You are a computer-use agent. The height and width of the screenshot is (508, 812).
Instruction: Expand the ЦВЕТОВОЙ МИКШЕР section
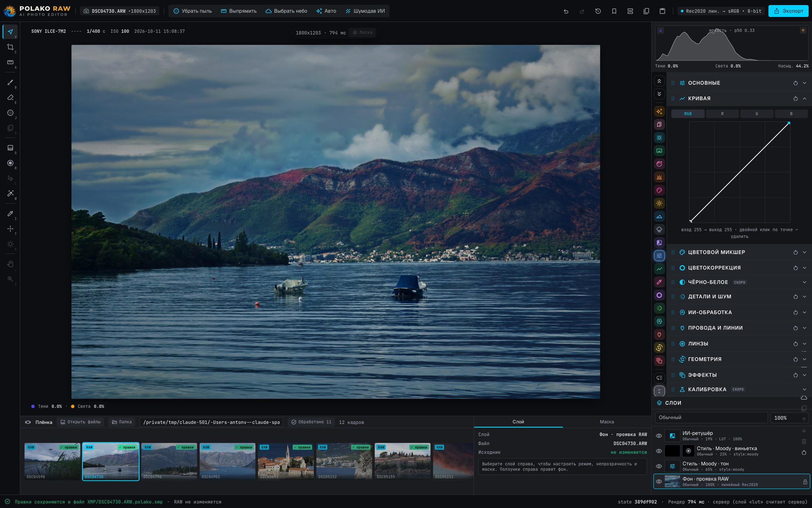coord(804,252)
